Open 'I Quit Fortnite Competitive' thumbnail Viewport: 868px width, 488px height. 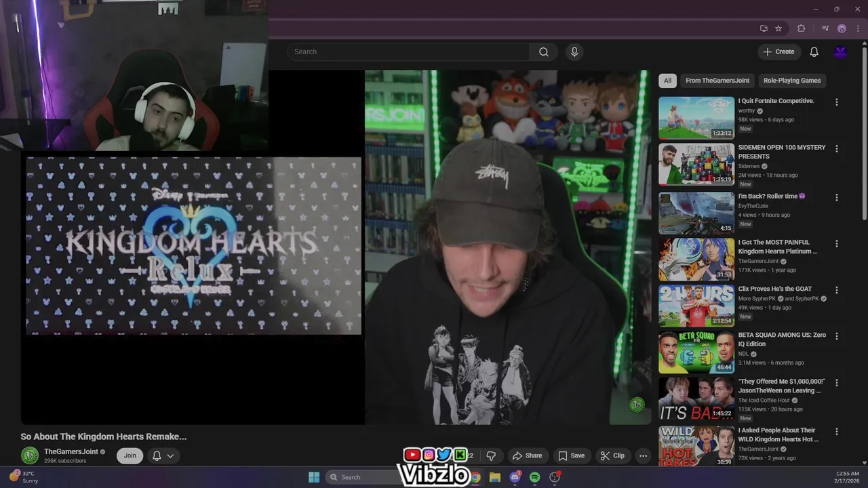[x=696, y=118]
